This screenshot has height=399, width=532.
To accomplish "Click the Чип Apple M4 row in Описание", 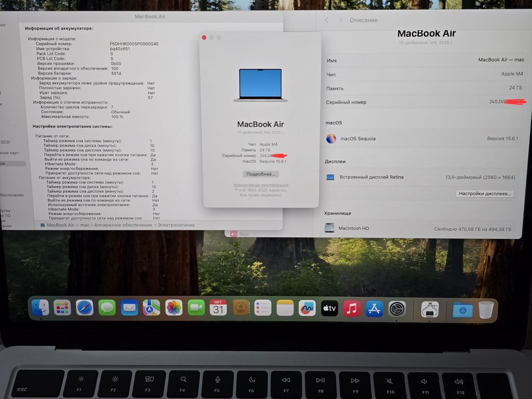I will (425, 74).
